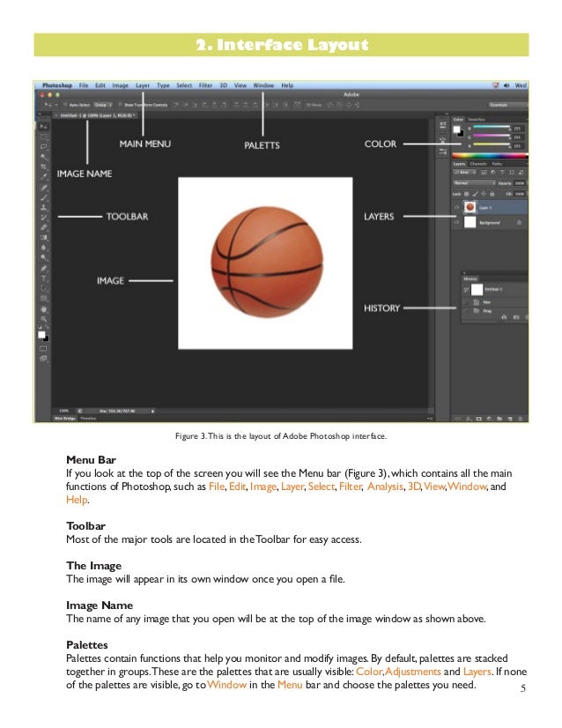Switch to the Channels tab

coord(478,164)
